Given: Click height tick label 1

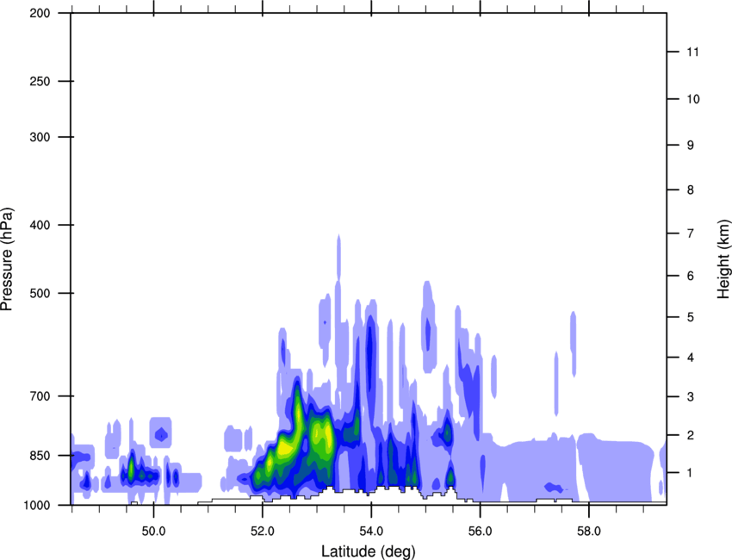Looking at the screenshot, I should (691, 473).
